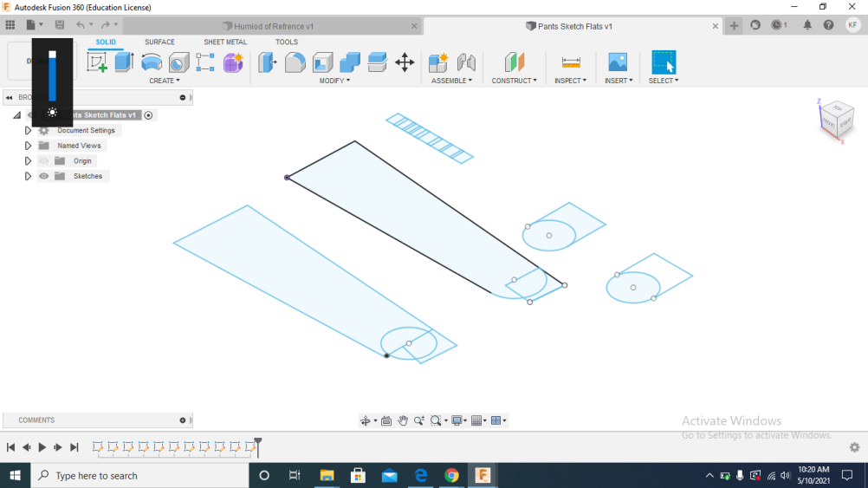Select the Create Sketch tool
Viewport: 868px width, 488px height.
pyautogui.click(x=97, y=62)
